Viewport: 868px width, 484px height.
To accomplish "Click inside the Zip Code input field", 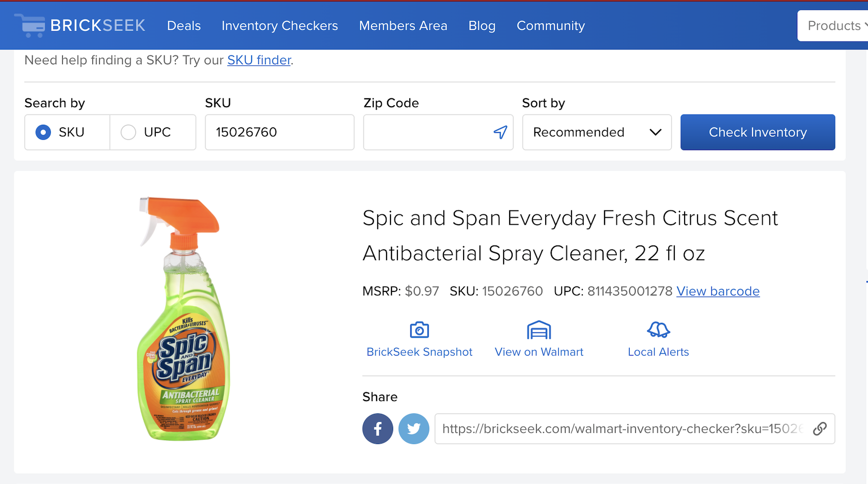I will point(430,132).
